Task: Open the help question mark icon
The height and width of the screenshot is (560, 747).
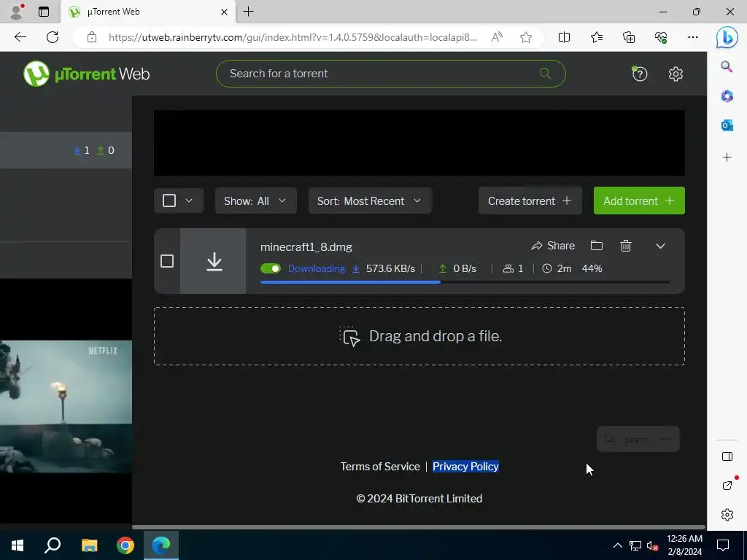Action: (639, 74)
